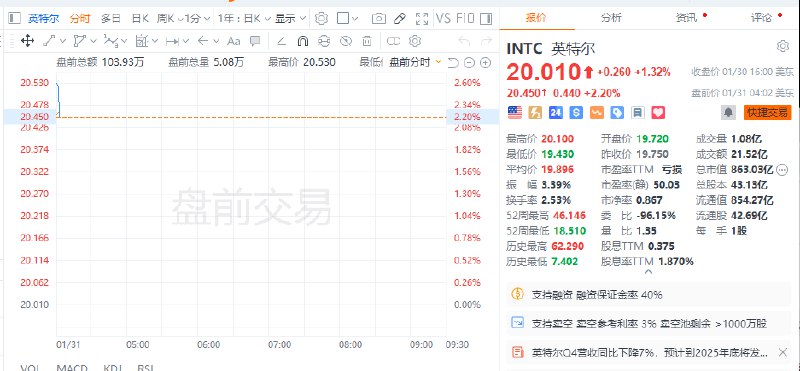Click the gold lightning Lv1 quote icon
This screenshot has height=371, width=800.
click(535, 113)
